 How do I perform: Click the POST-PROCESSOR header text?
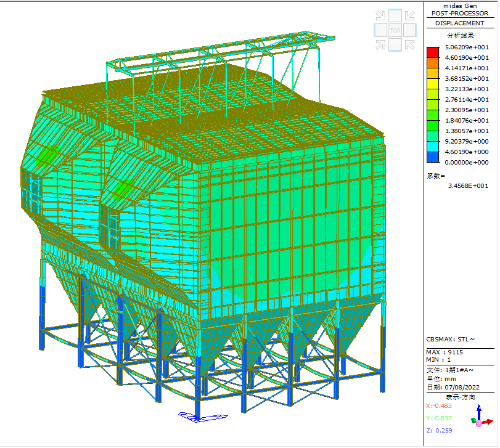460,13
